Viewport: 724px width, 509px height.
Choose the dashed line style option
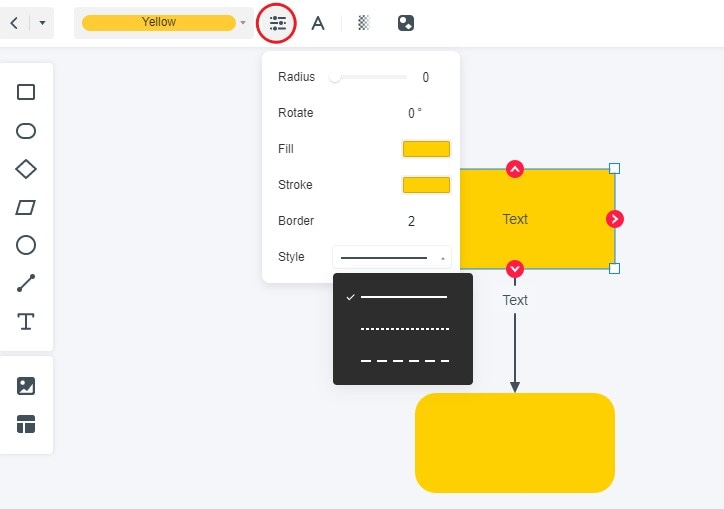click(404, 361)
